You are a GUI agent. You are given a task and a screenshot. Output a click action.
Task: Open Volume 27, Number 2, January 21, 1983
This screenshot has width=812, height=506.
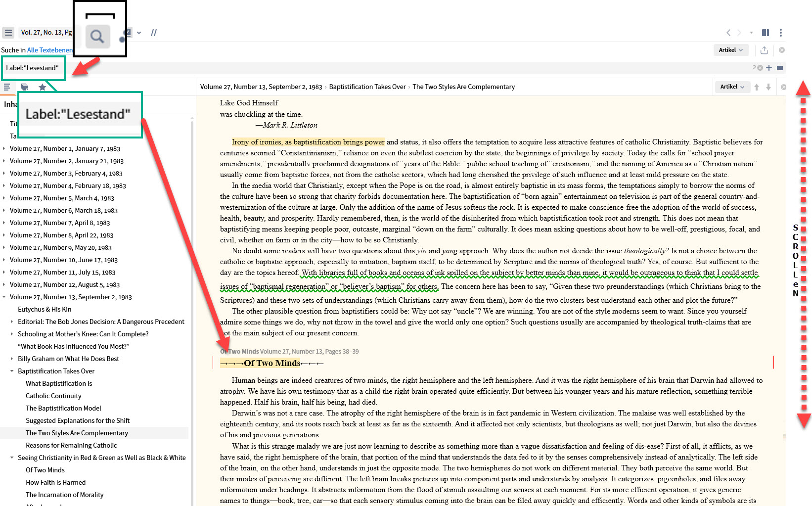(x=67, y=161)
